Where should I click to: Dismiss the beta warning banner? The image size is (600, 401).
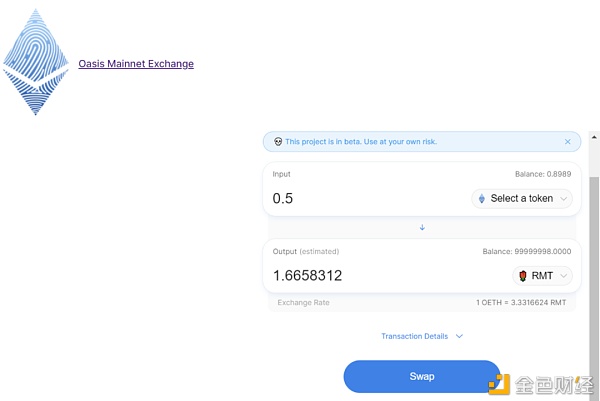click(567, 142)
